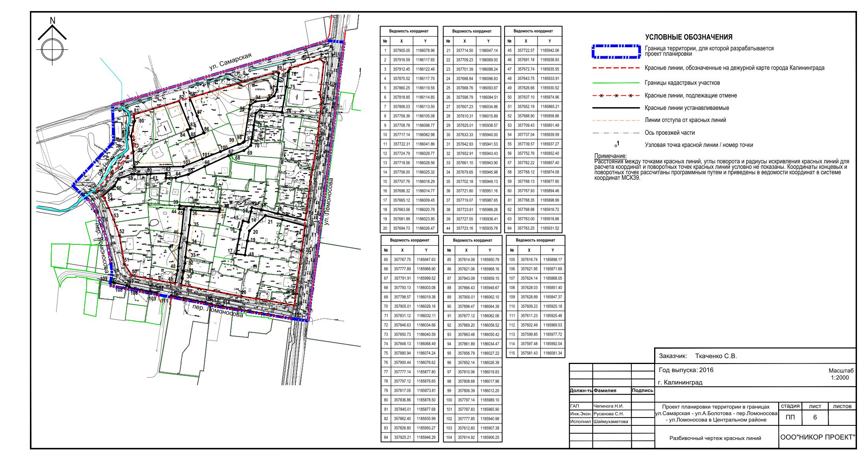Click the 'Масштаб 1:2000' scale text

click(x=840, y=374)
